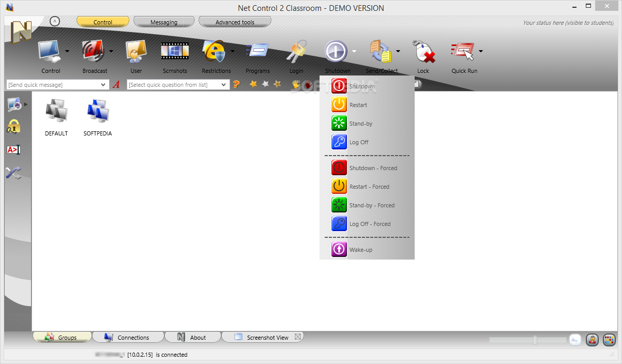Screen dimensions: 622x364
Task: Open the Restrictions tool
Action: pyautogui.click(x=215, y=52)
